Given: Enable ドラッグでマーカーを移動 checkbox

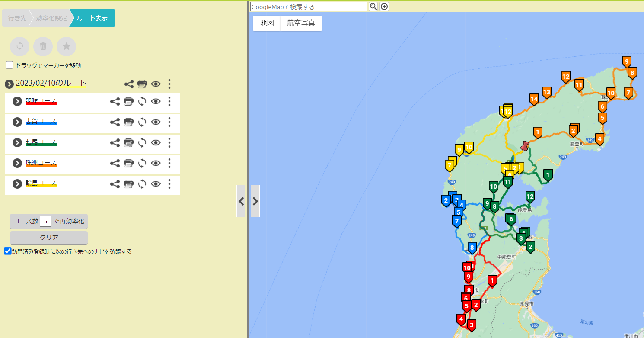Looking at the screenshot, I should (x=10, y=65).
